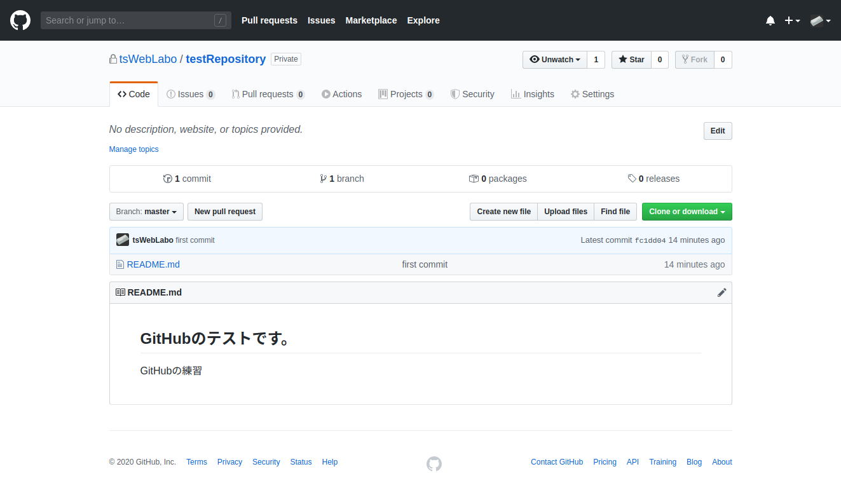Image resolution: width=841 pixels, height=504 pixels.
Task: Switch to the Insights tab
Action: pyautogui.click(x=533, y=94)
